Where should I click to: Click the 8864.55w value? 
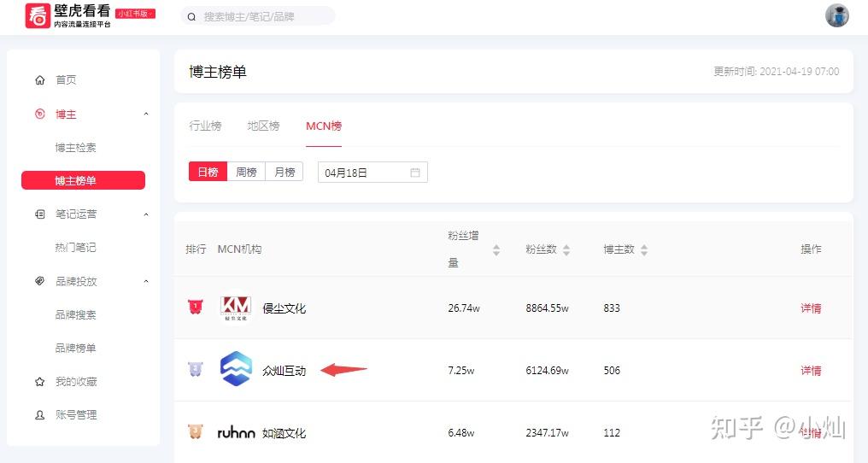coord(547,308)
